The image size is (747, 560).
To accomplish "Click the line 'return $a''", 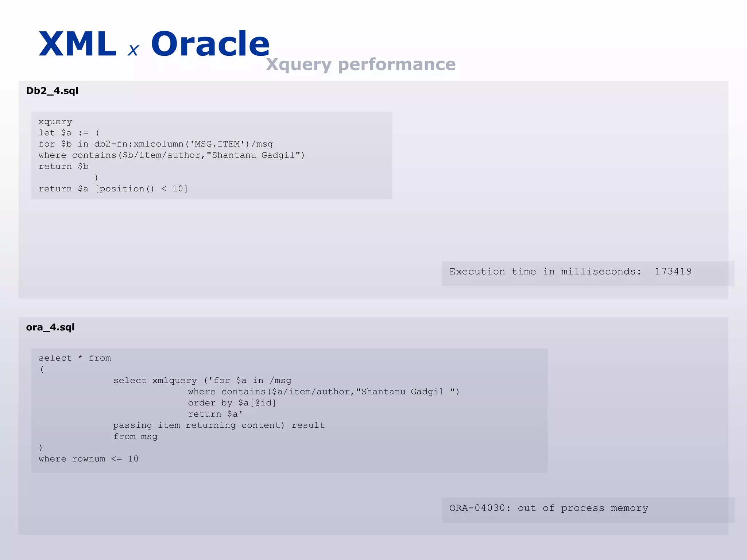I will pos(215,414).
